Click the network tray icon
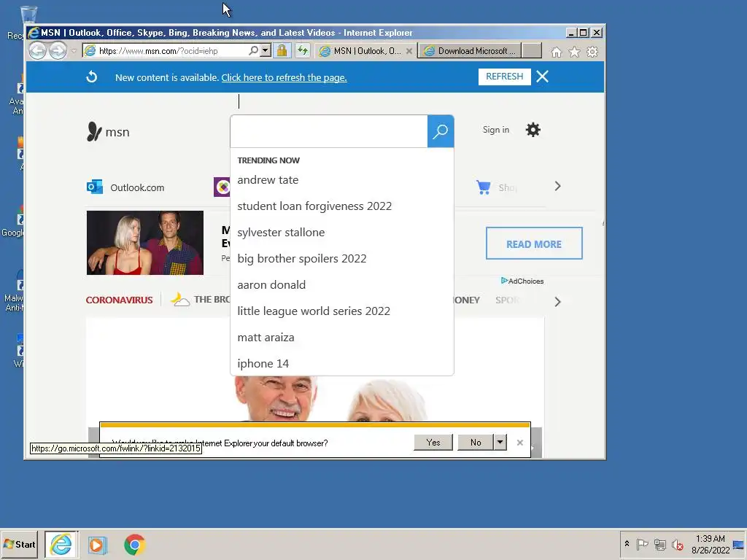 pos(659,544)
